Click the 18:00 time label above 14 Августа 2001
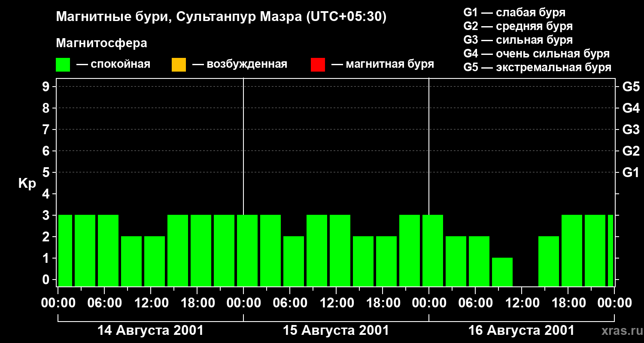644x343 pixels. 197,303
